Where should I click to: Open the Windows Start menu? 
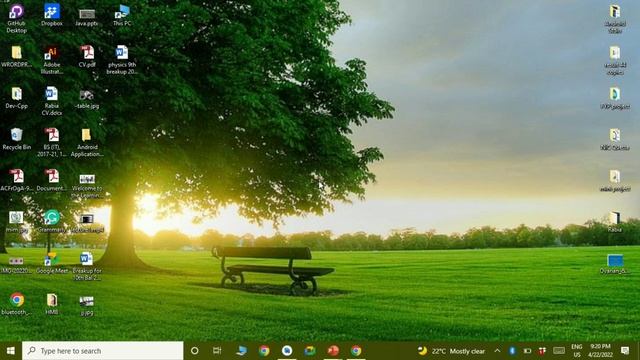[11, 351]
